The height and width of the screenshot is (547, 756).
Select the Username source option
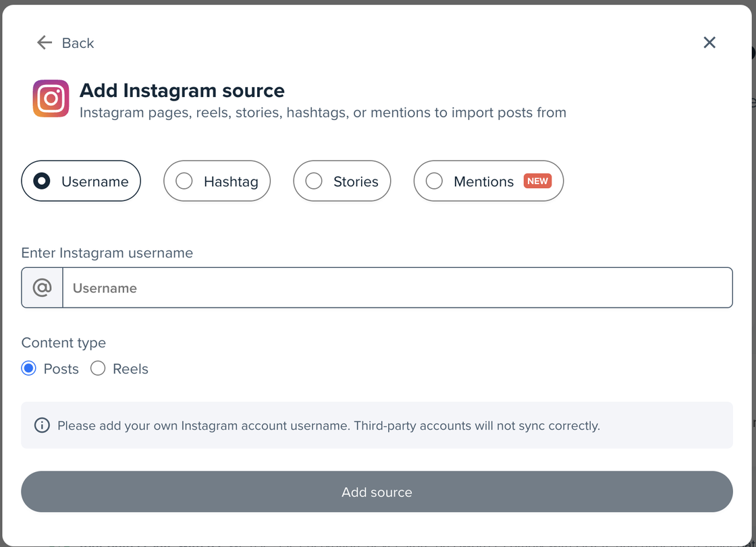(81, 181)
